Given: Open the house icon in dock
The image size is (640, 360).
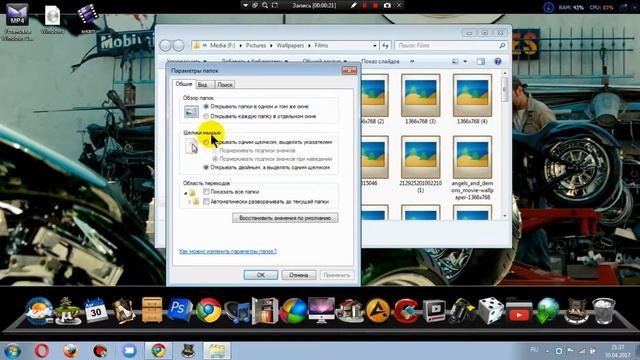Looking at the screenshot, I should 349,311.
